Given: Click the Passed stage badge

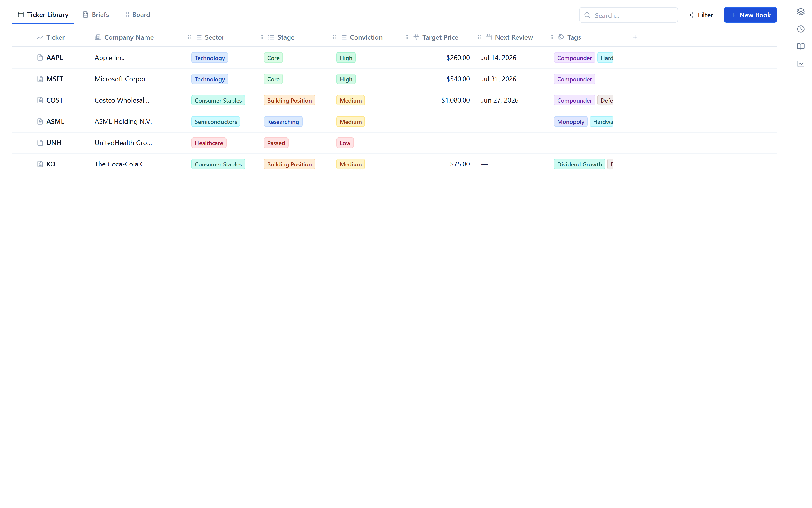Looking at the screenshot, I should point(276,143).
